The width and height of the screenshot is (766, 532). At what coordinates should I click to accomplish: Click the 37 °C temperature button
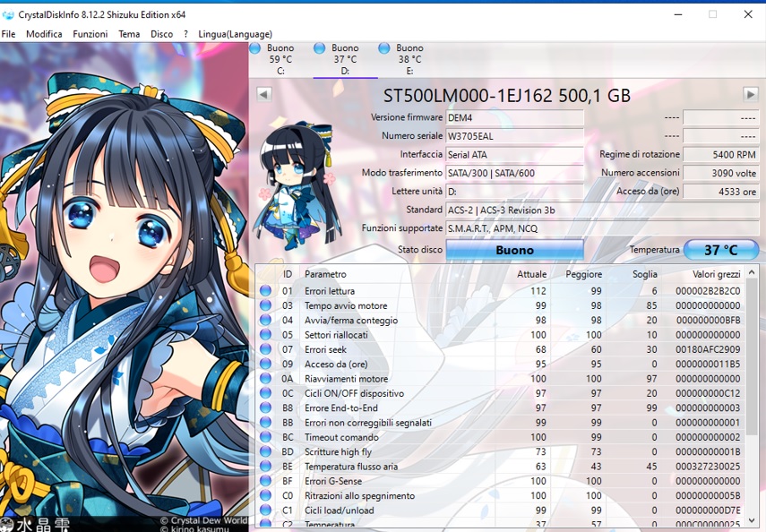pyautogui.click(x=721, y=250)
